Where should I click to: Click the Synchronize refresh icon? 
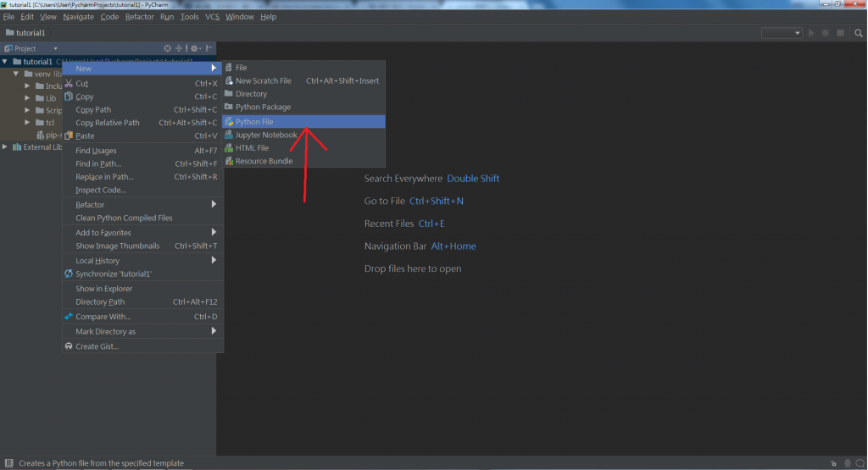tap(69, 274)
